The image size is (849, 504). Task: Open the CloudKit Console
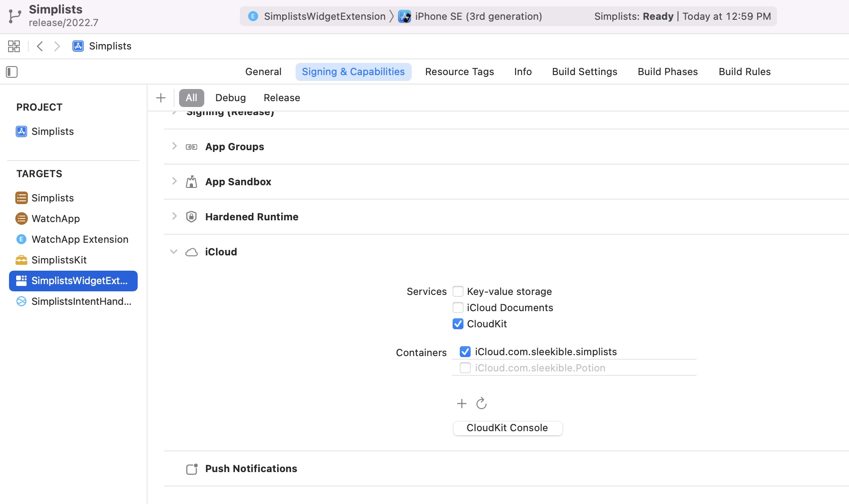(508, 428)
